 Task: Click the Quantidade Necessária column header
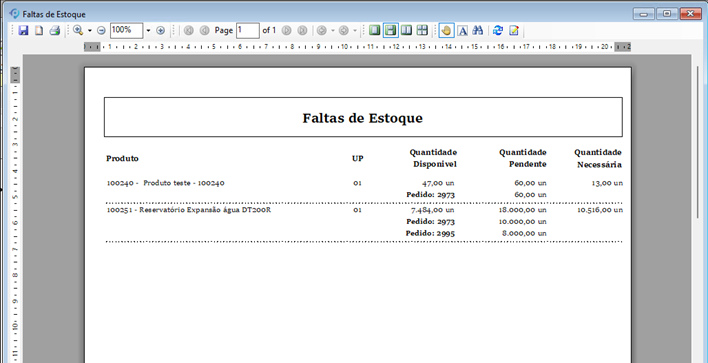pos(598,158)
